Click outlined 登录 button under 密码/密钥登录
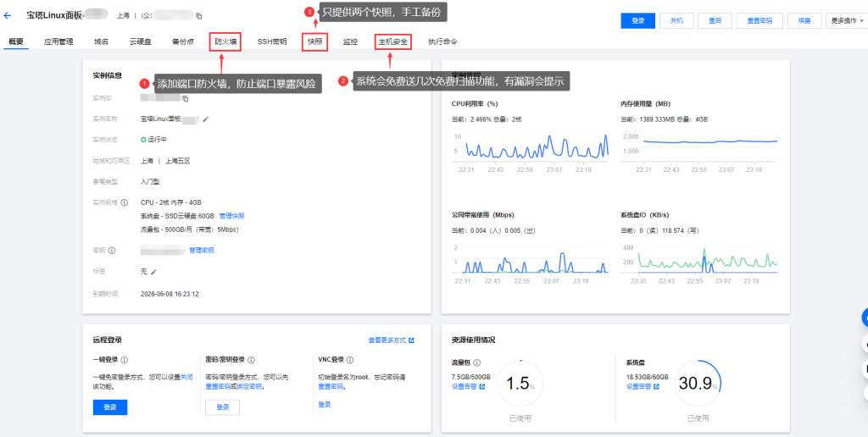 pyautogui.click(x=223, y=407)
